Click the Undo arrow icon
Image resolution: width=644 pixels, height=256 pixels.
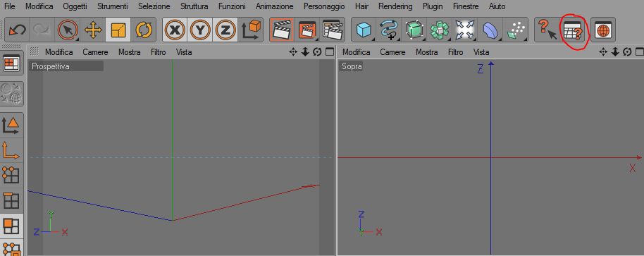click(x=17, y=30)
